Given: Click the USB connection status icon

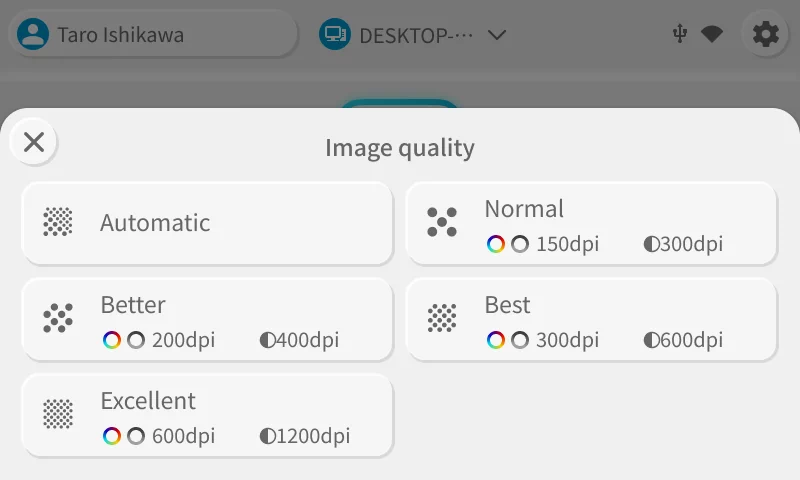Looking at the screenshot, I should (680, 35).
